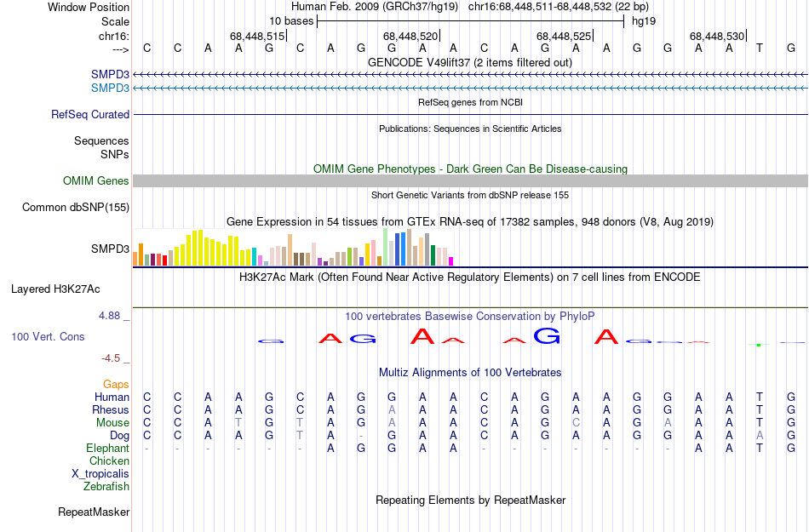809x532 pixels.
Task: Click the large blue G in conservation logo
Action: coord(547,335)
